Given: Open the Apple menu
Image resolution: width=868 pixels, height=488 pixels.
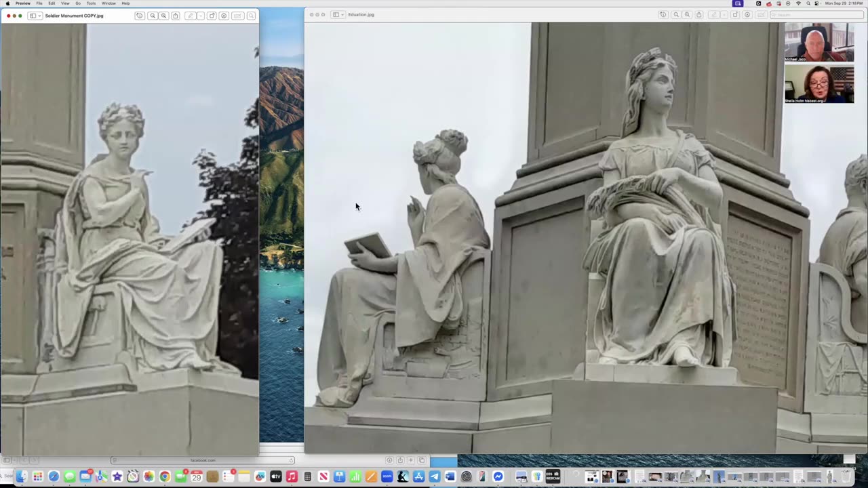Looking at the screenshot, I should pyautogui.click(x=7, y=3).
